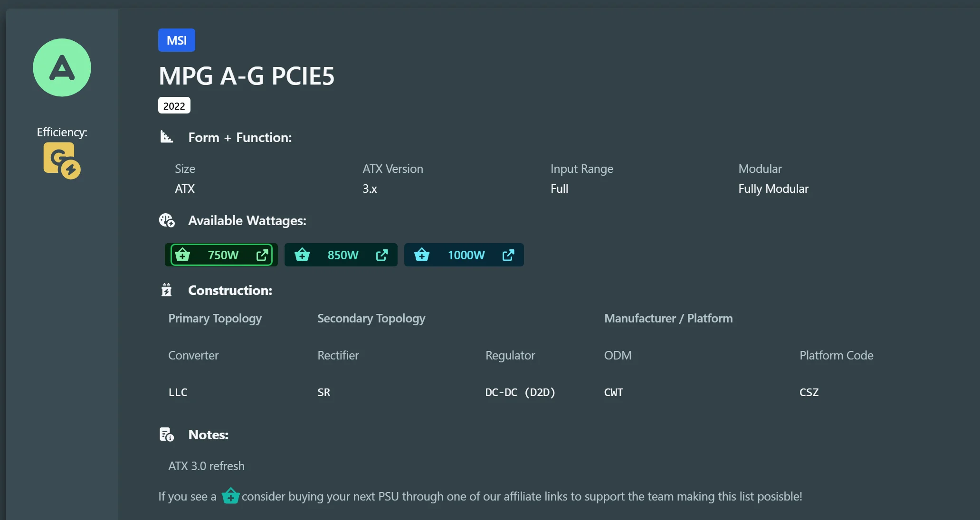
Task: Select the 850W wattage button
Action: [x=343, y=255]
